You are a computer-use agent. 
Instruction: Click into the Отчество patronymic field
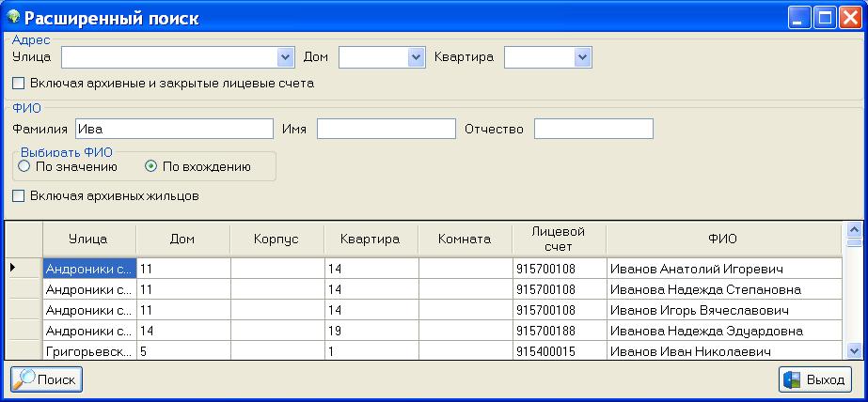592,129
